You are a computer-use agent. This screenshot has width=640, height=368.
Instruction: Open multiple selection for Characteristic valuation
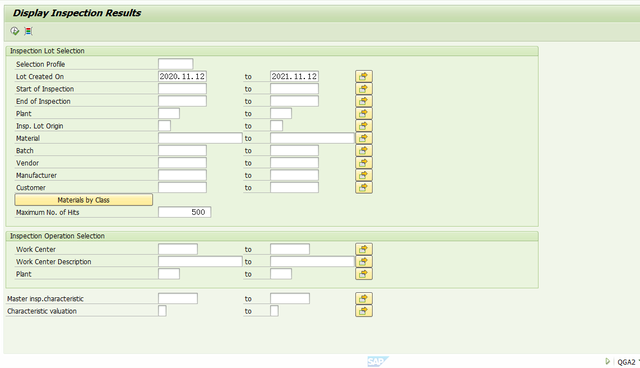(x=364, y=311)
